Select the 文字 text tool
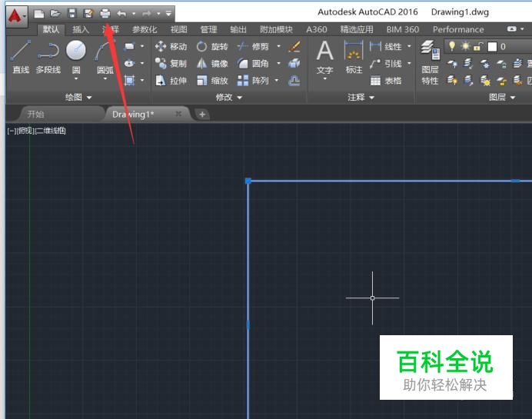This screenshot has height=419, width=532. pyautogui.click(x=324, y=57)
